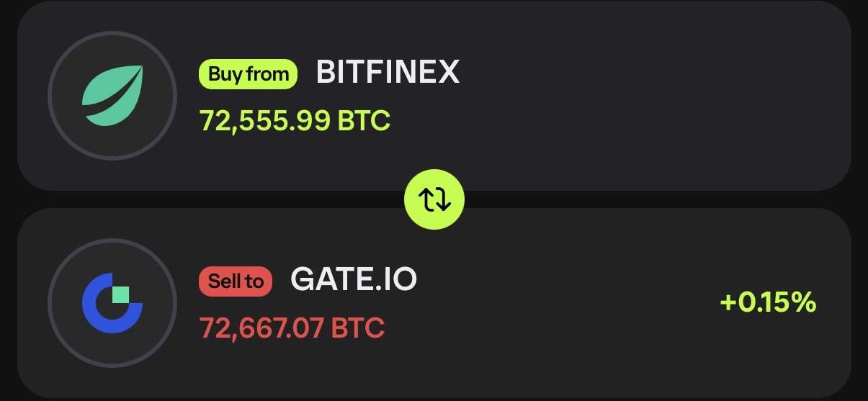Open the Gate.io card via empty space below +0.15%
This screenshot has height=401, width=868.
pyautogui.click(x=767, y=356)
